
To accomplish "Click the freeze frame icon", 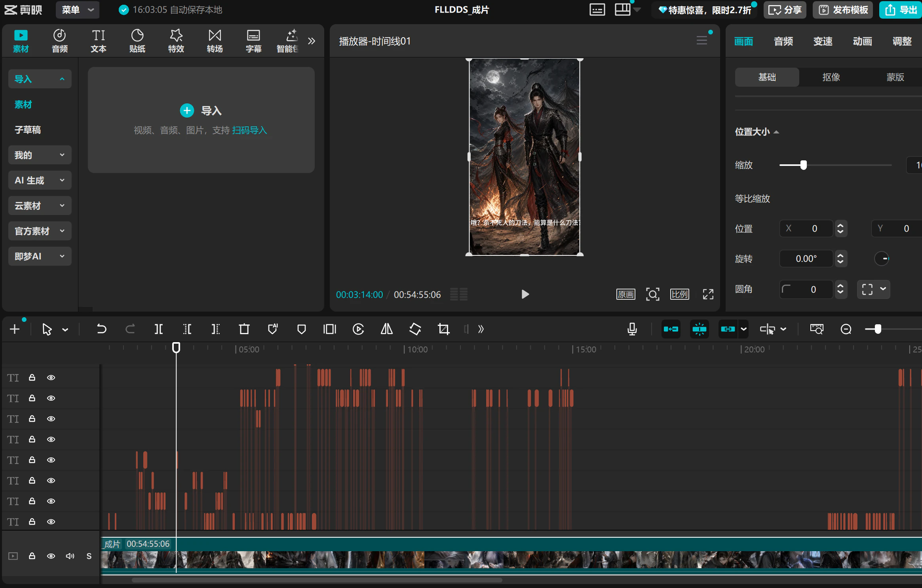I will 330,329.
